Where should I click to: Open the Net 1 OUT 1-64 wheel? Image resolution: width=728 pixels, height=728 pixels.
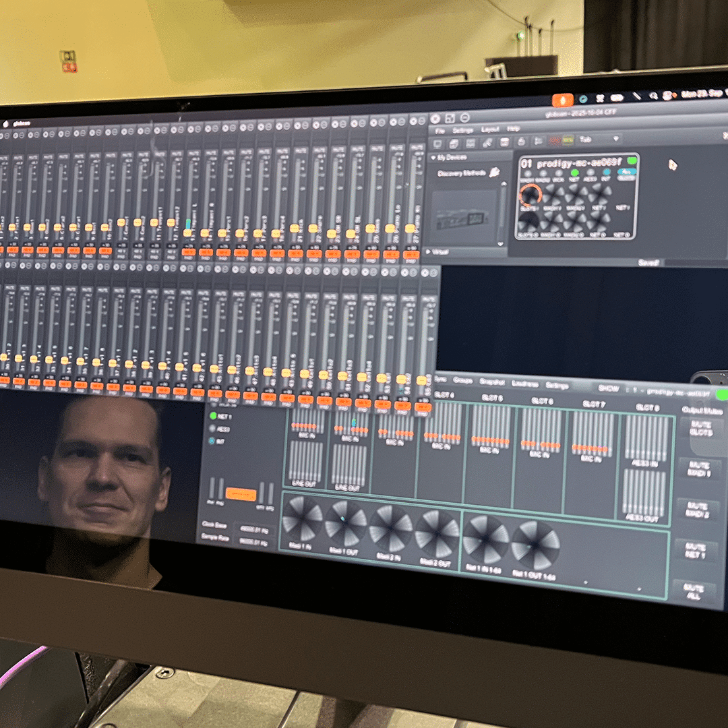point(535,544)
